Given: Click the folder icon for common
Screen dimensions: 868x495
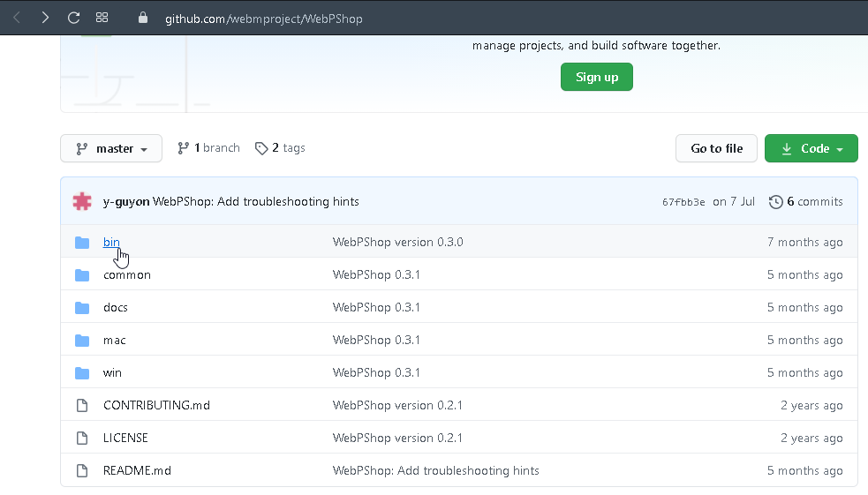Looking at the screenshot, I should tap(82, 275).
